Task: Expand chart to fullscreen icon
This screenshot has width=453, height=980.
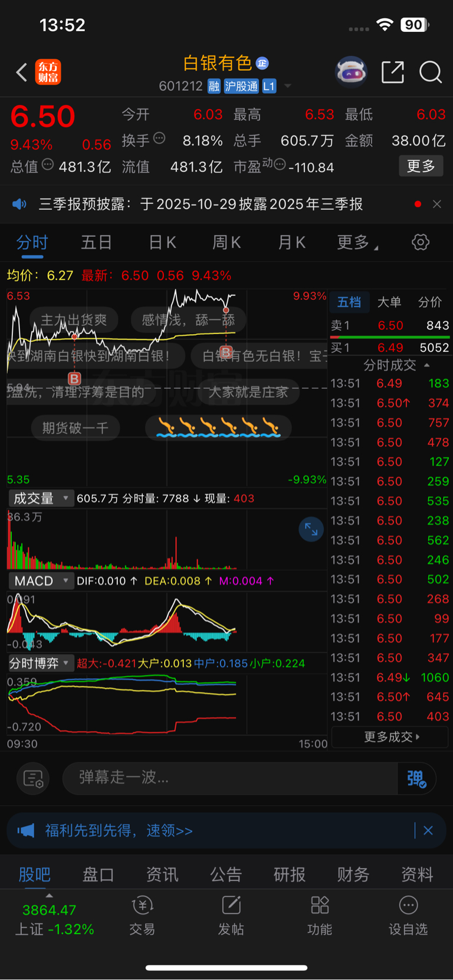Action: click(x=311, y=530)
